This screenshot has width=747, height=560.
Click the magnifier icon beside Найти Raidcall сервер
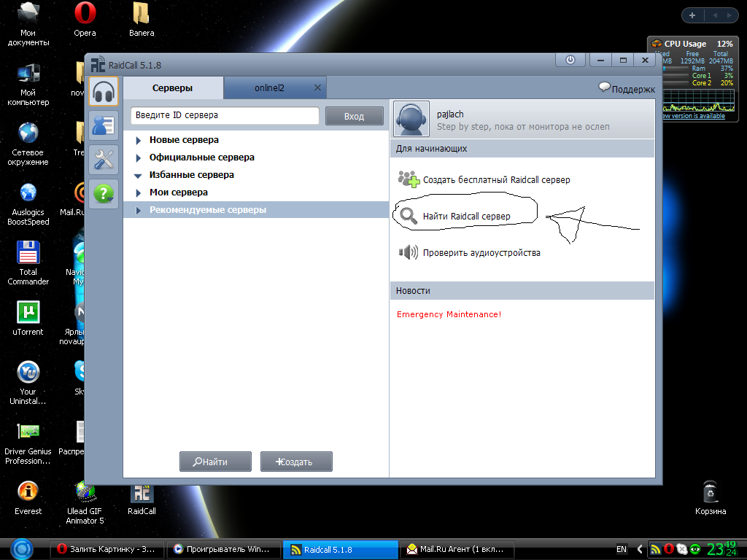(x=409, y=216)
